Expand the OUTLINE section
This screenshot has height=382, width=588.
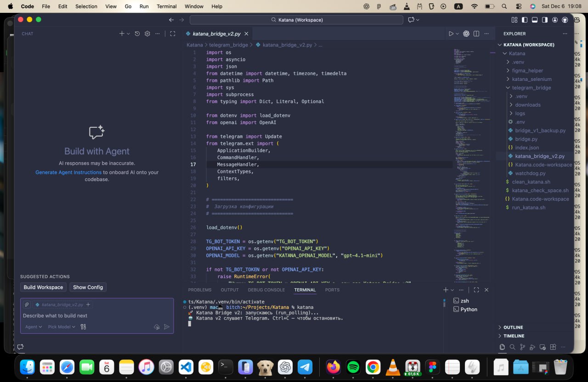513,327
